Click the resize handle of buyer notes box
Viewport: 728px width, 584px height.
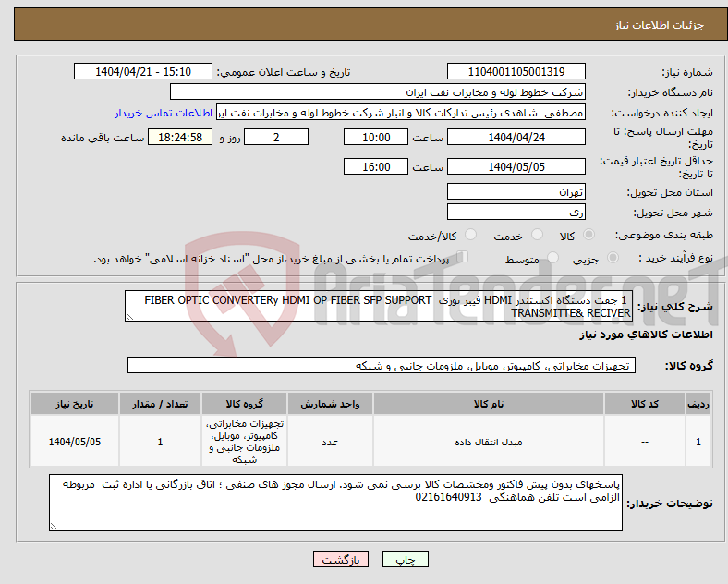pos(54,527)
